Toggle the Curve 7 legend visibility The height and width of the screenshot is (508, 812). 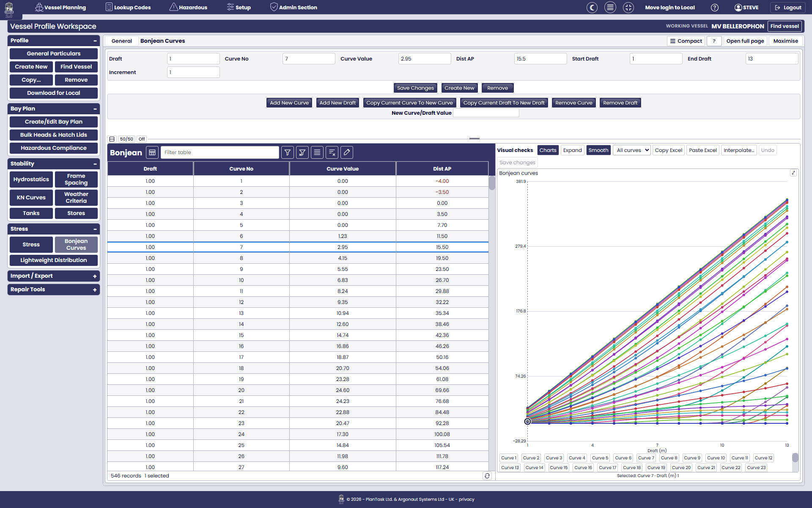click(x=646, y=458)
